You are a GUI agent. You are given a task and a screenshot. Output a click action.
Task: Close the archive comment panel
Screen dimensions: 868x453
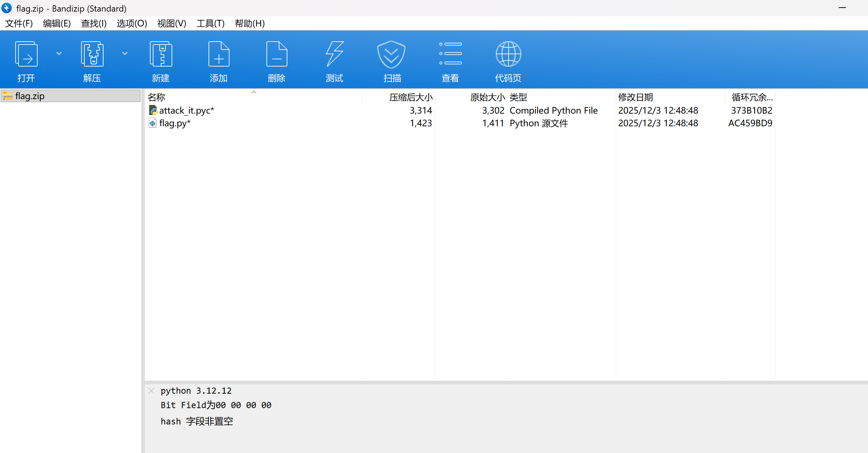pyautogui.click(x=151, y=391)
